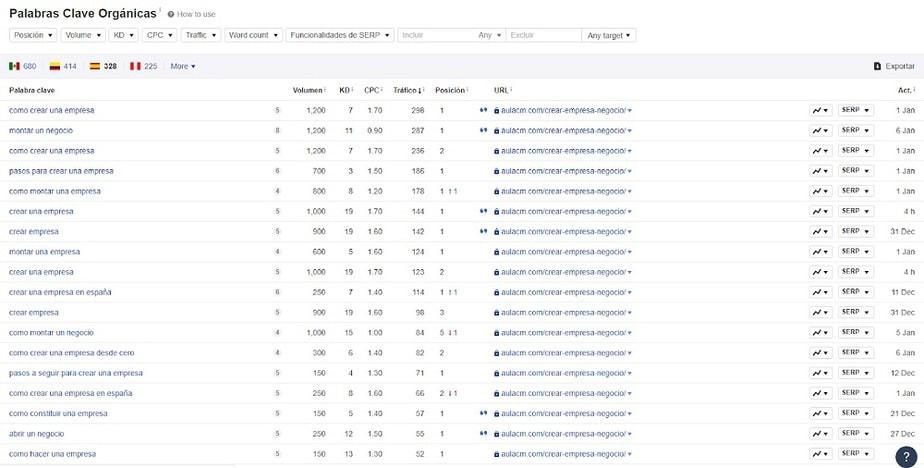Open SERP dropdown for 'como montar un negocio'

(x=856, y=333)
